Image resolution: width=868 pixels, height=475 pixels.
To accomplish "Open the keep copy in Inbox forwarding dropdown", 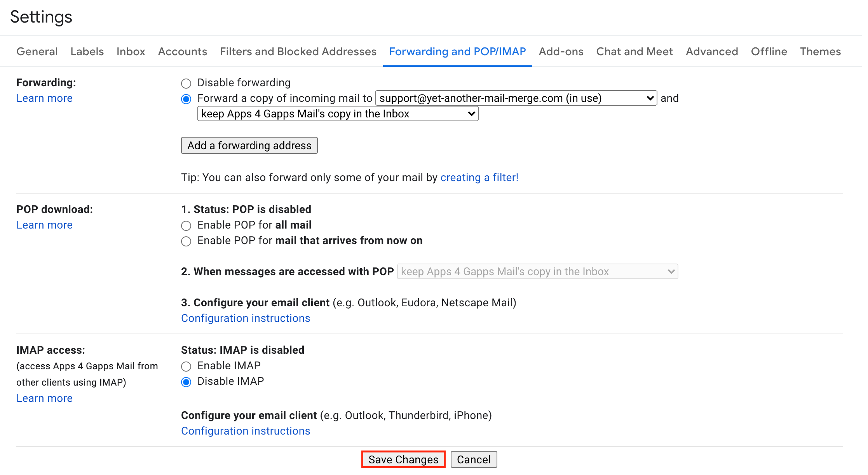I will click(337, 114).
